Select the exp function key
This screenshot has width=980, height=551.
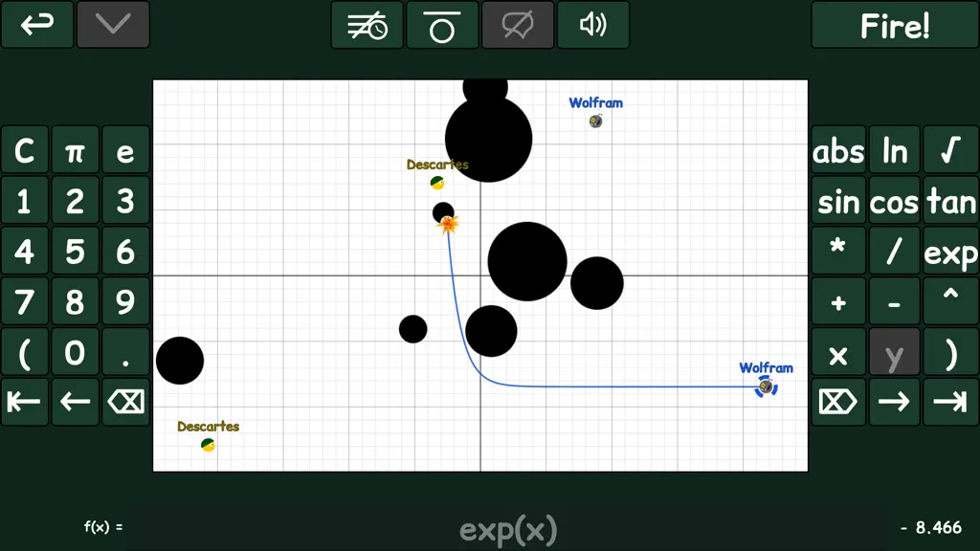[x=950, y=252]
